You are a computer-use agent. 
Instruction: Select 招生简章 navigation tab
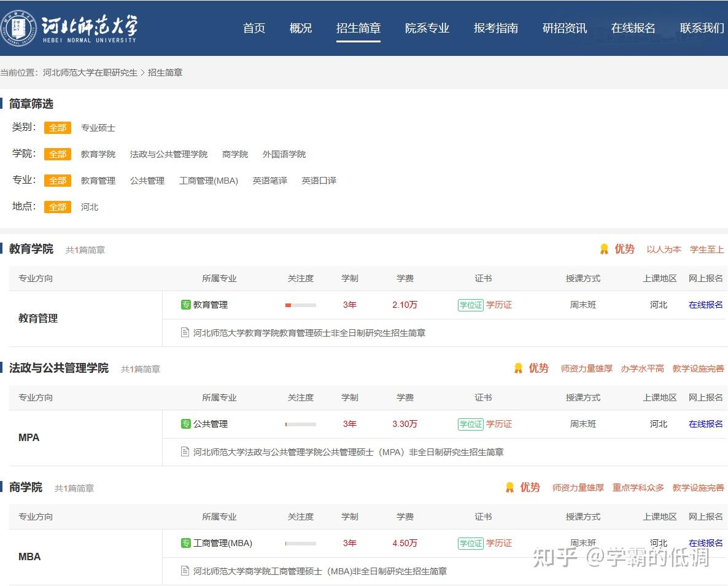(358, 28)
